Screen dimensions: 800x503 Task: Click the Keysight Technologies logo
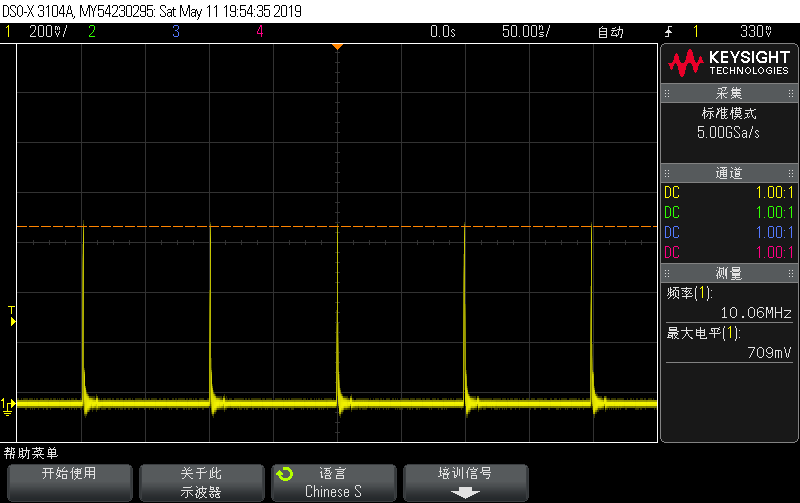coord(729,63)
